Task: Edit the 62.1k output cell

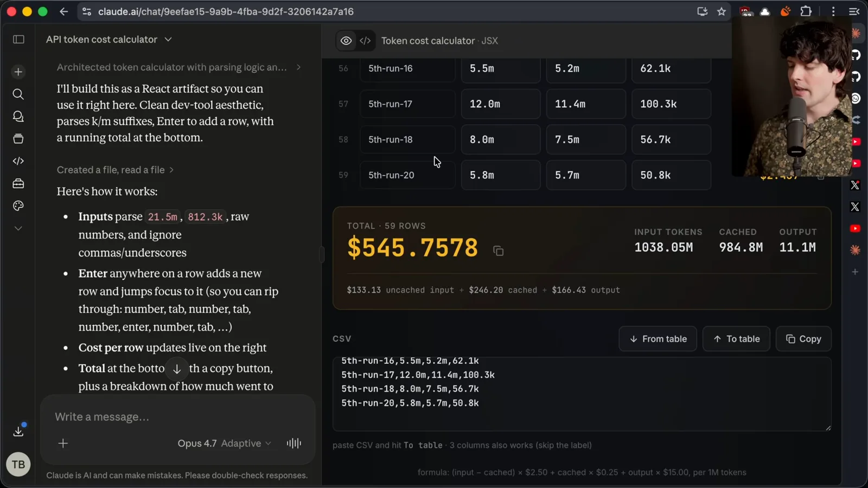Action: [x=671, y=69]
